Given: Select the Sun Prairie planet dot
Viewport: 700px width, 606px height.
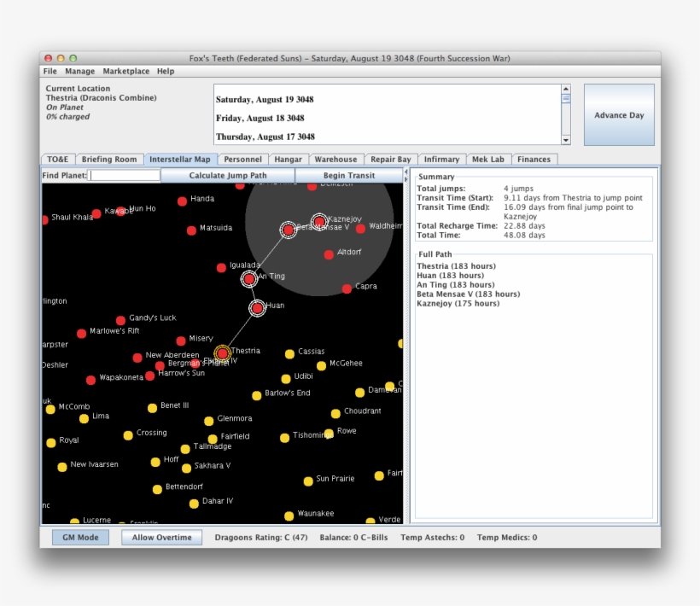Looking at the screenshot, I should [308, 481].
